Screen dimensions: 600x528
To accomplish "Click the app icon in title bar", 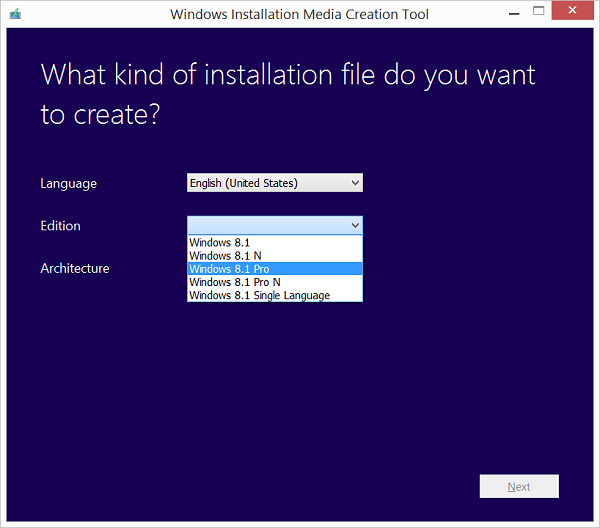I will (15, 14).
